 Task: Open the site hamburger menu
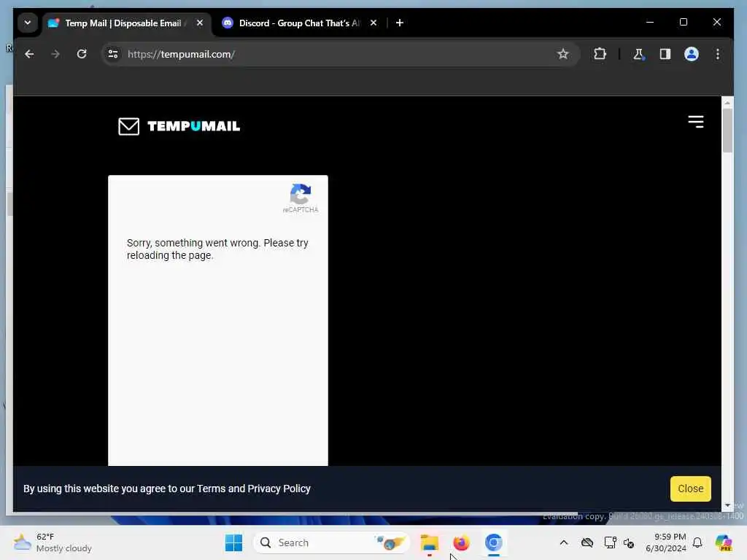696,122
